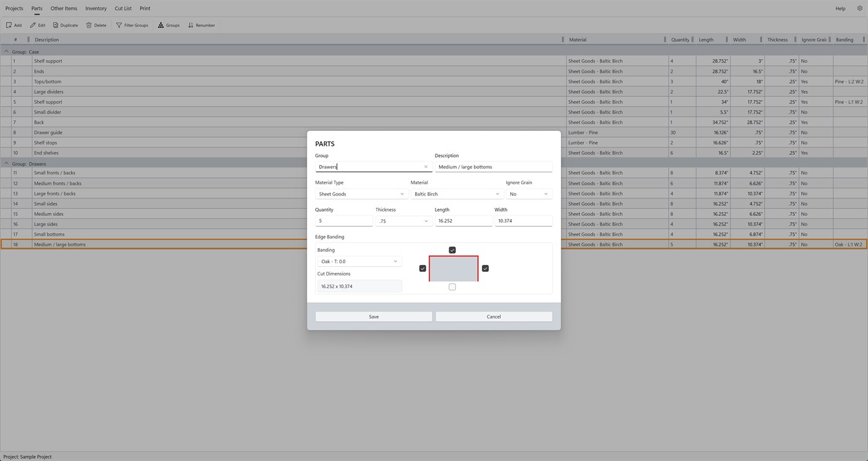Click the Thickness column header
The width and height of the screenshot is (868, 461).
pos(781,40)
